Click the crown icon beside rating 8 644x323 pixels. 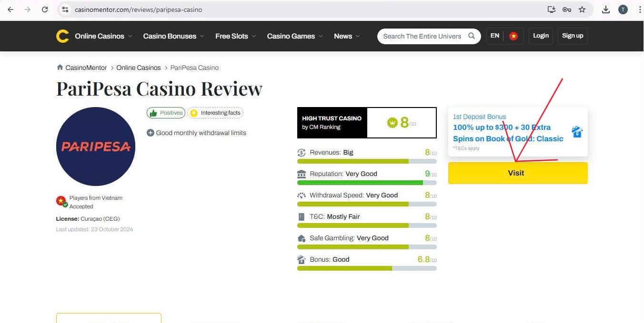392,123
